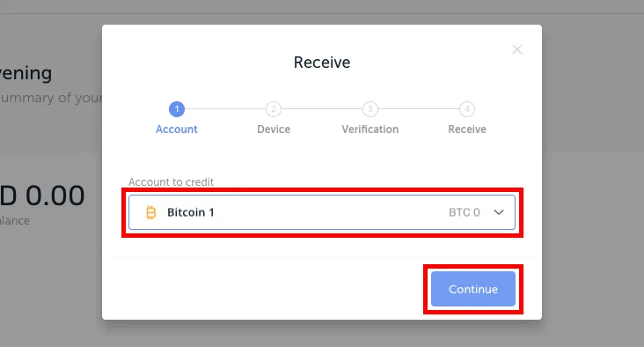Expand the account dropdown chevron
This screenshot has width=644, height=347.
point(499,212)
